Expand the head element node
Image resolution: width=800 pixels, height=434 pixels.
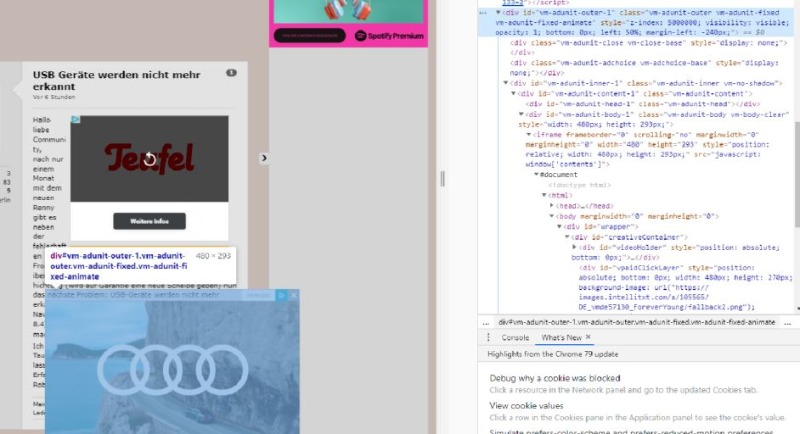point(552,205)
